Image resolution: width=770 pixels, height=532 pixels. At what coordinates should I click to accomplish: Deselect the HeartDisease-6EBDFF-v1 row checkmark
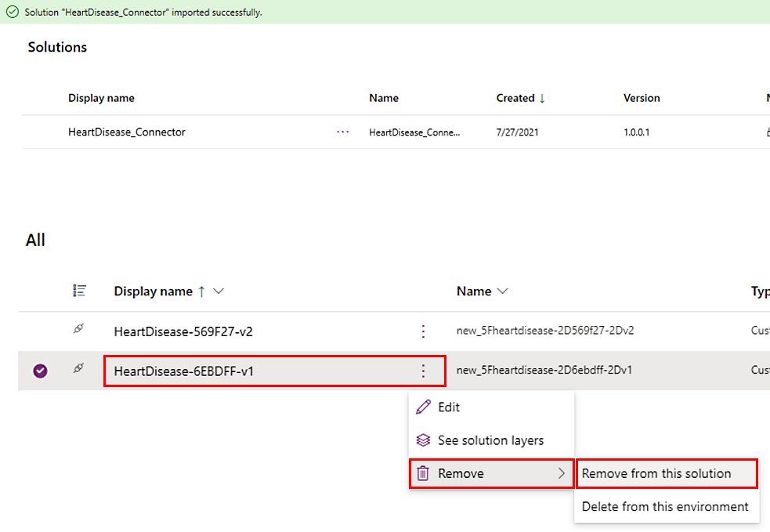pyautogui.click(x=40, y=371)
